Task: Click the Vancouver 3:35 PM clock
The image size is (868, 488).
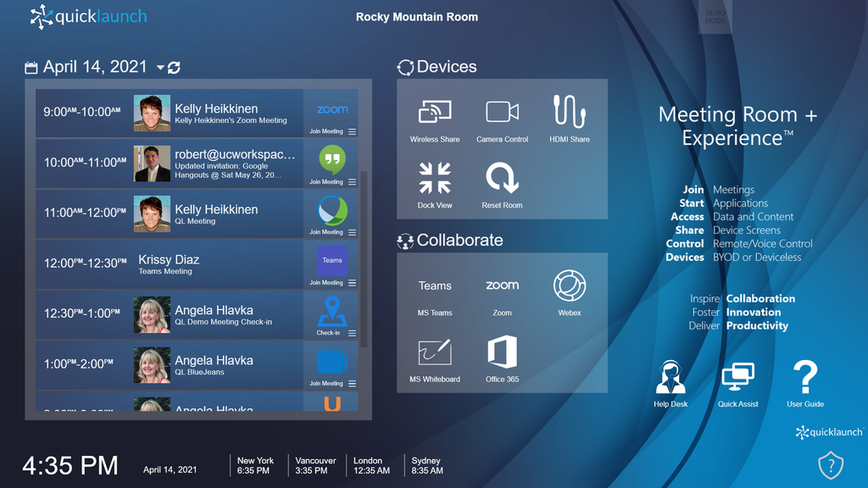Action: coord(315,465)
